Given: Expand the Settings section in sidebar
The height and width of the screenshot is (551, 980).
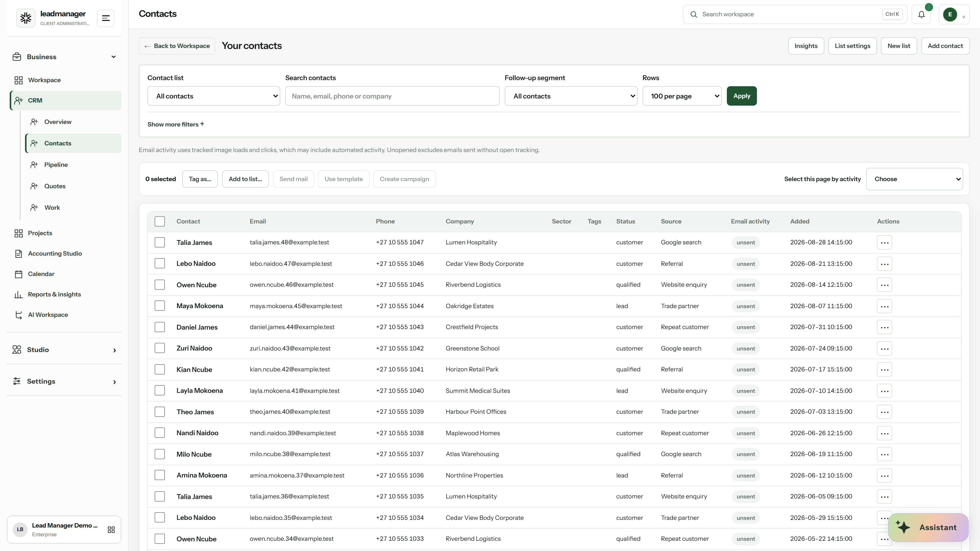Looking at the screenshot, I should [x=64, y=381].
